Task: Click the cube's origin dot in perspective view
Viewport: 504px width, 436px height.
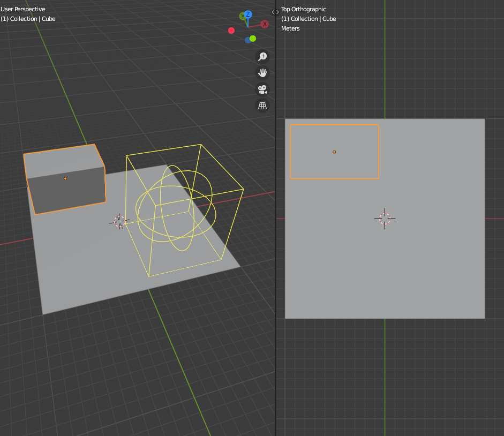Action: [x=65, y=178]
